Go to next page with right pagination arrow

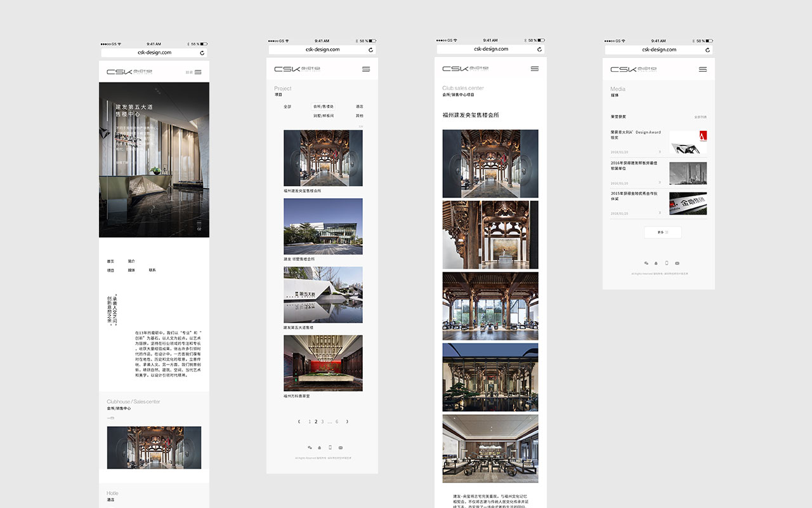tap(347, 422)
